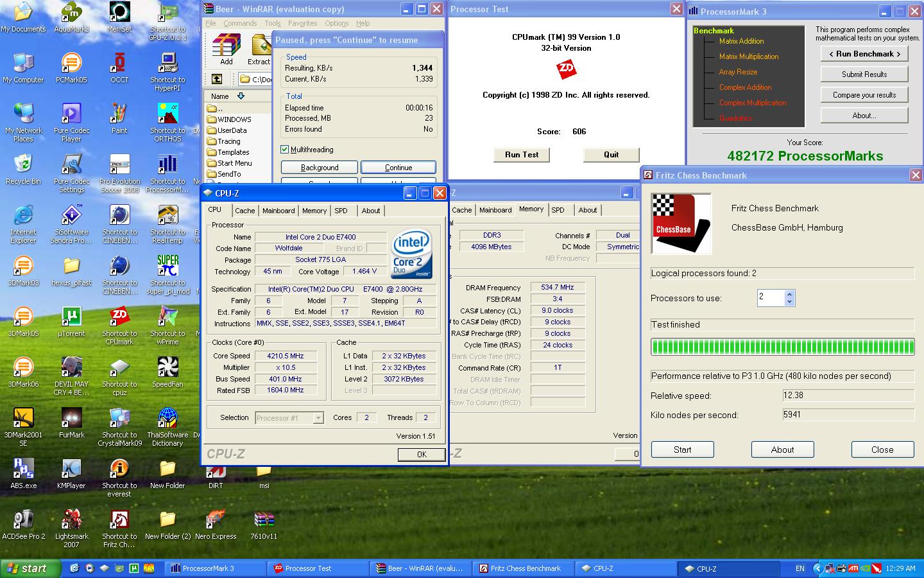Open the WinRAR Options menu
The image size is (924, 578).
click(x=336, y=23)
